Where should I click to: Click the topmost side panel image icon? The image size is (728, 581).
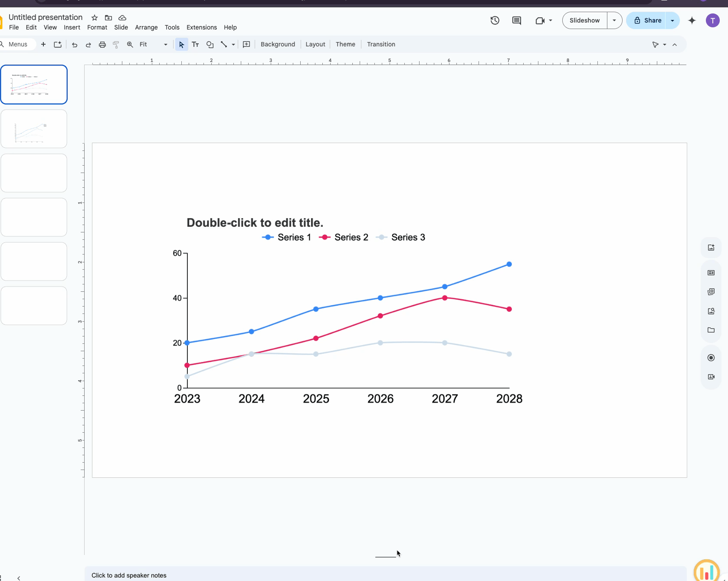click(711, 248)
